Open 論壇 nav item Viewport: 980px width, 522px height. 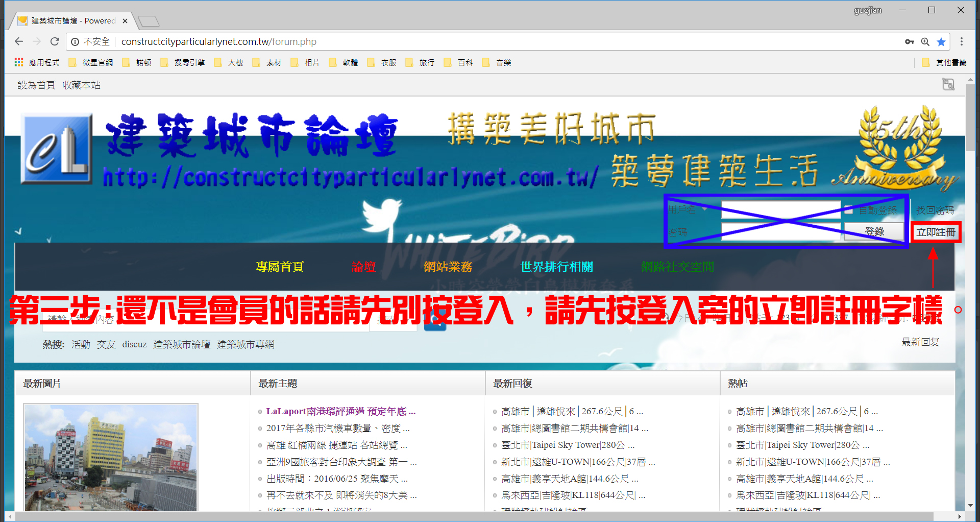[363, 267]
